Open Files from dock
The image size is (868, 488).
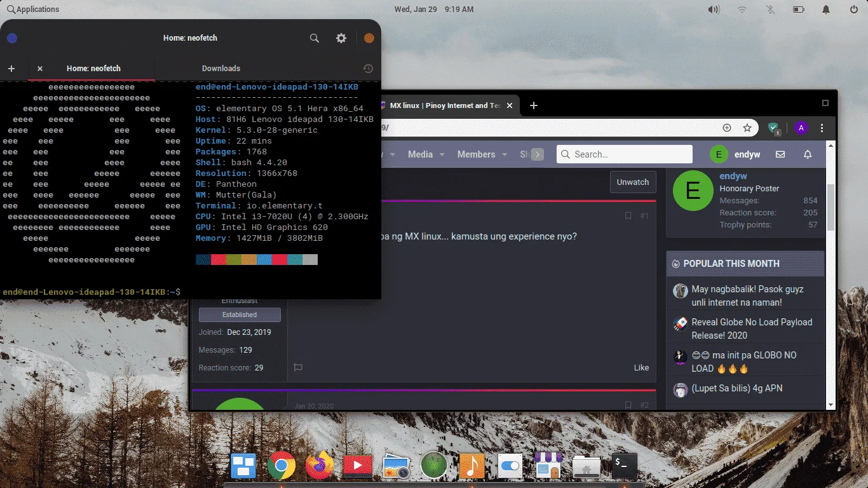pyautogui.click(x=586, y=467)
